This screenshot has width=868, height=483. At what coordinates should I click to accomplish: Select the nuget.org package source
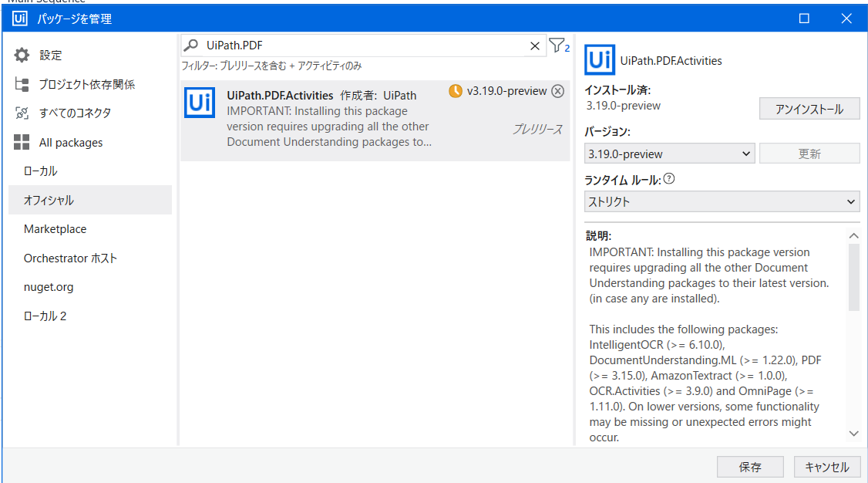click(x=90, y=287)
